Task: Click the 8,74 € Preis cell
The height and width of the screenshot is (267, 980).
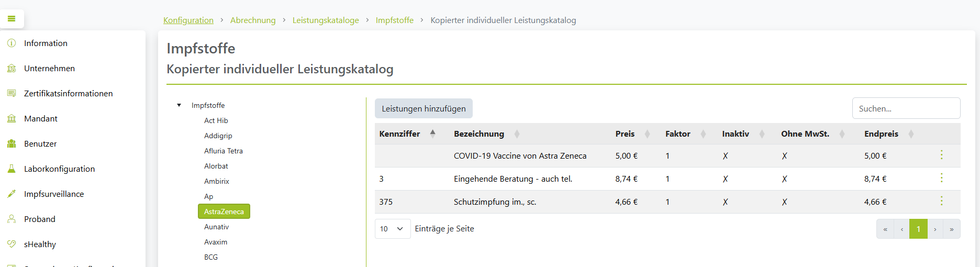Action: [627, 179]
